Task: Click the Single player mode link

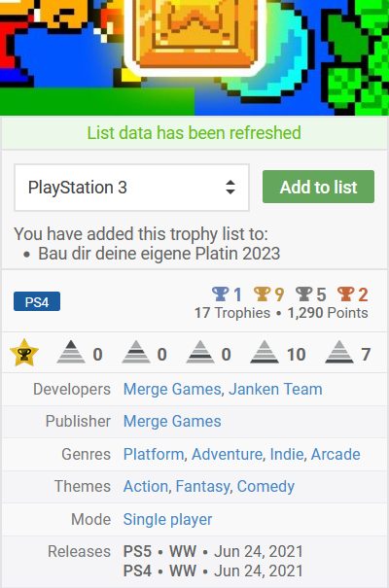Action: [167, 520]
